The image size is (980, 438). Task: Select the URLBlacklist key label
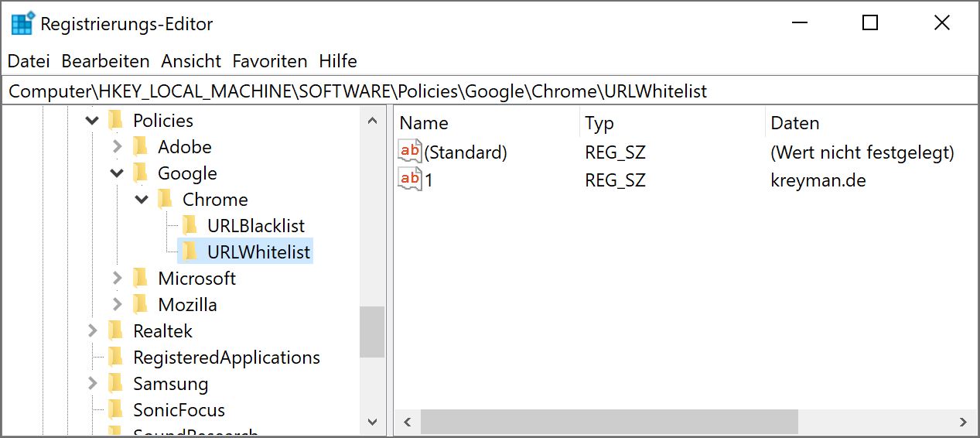256,226
